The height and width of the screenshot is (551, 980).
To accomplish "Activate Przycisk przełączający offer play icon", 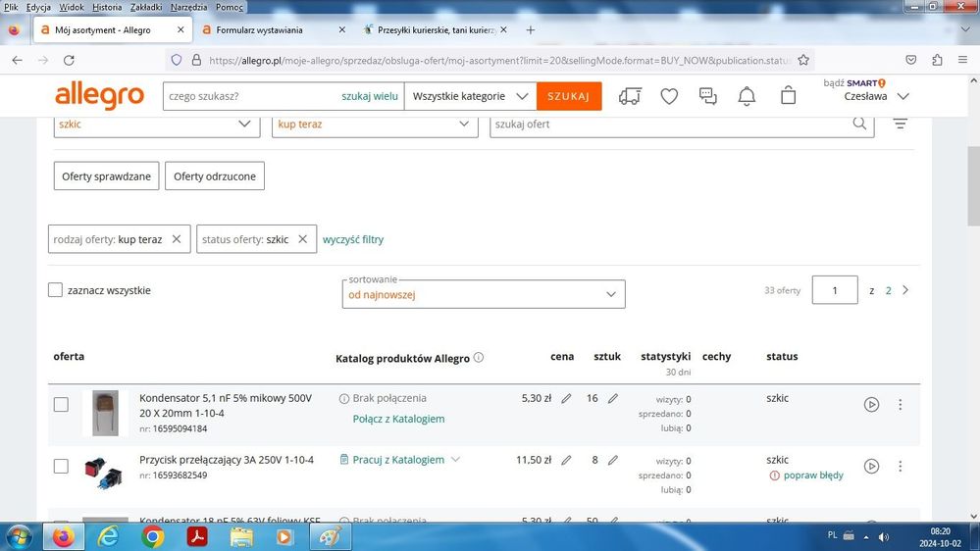I will 871,466.
